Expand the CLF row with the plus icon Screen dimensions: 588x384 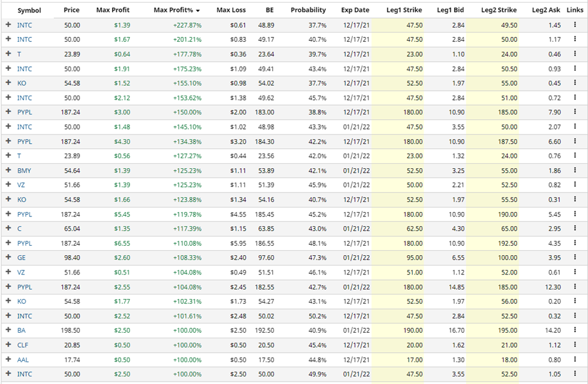[x=8, y=345]
